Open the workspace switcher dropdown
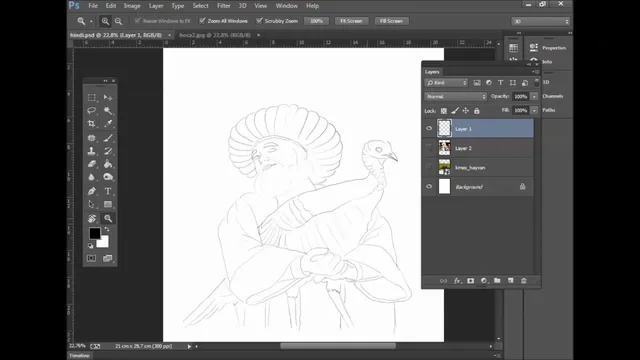The width and height of the screenshot is (640, 360). tap(541, 21)
